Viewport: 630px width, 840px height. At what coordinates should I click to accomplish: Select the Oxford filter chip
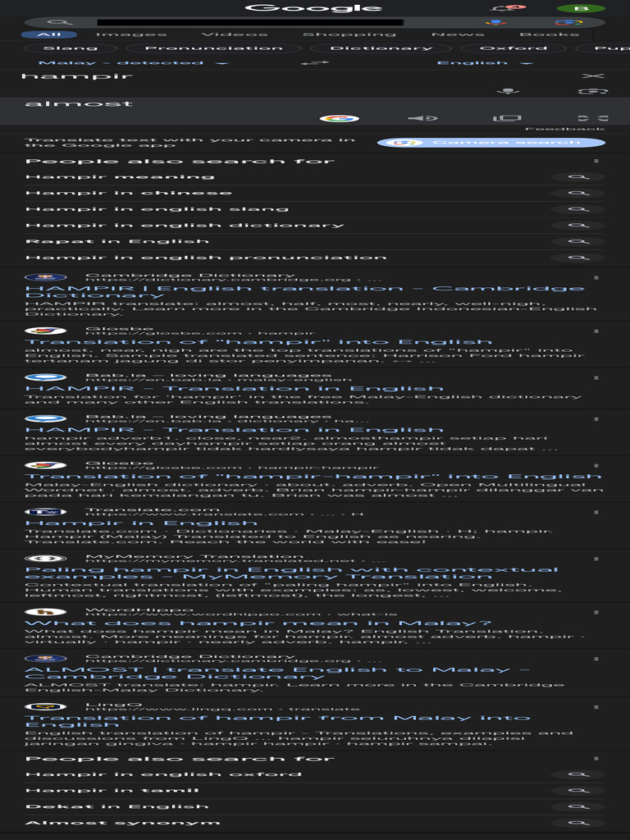514,48
